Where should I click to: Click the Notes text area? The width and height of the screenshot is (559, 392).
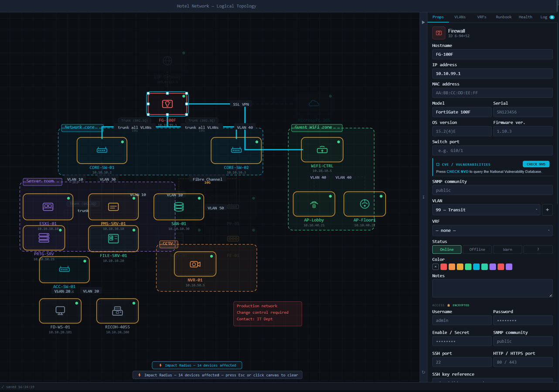[492, 288]
